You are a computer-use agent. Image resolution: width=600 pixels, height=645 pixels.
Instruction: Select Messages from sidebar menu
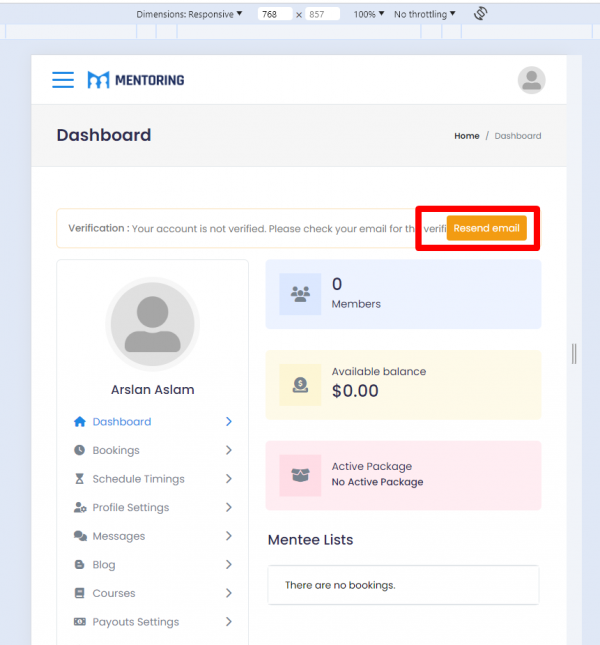coord(118,537)
